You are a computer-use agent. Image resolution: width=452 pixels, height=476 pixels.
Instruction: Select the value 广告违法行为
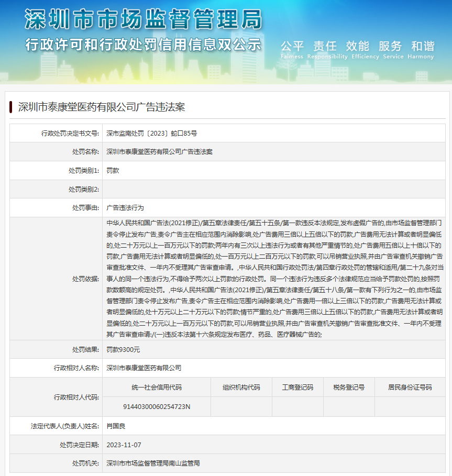125,208
